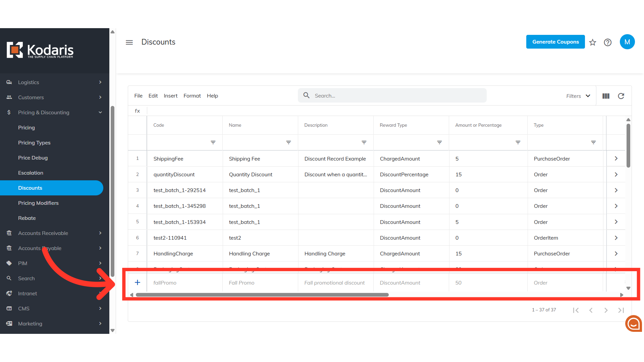Open the help question mark icon
This screenshot has height=362, width=644.
click(607, 42)
